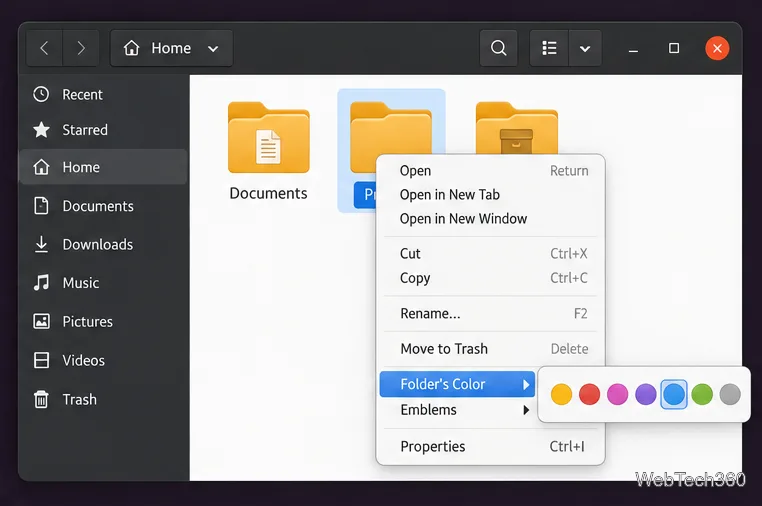Click the house icon in the path bar
762x506 pixels.
[x=131, y=48]
